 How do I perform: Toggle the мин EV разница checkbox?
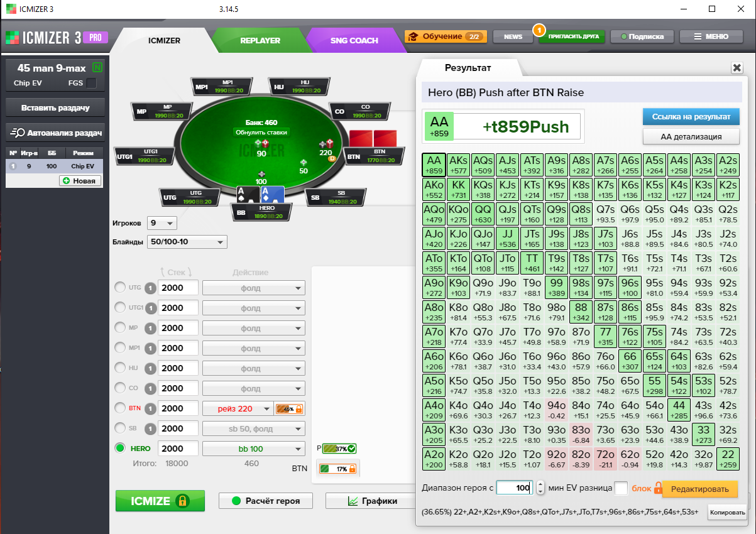point(620,488)
